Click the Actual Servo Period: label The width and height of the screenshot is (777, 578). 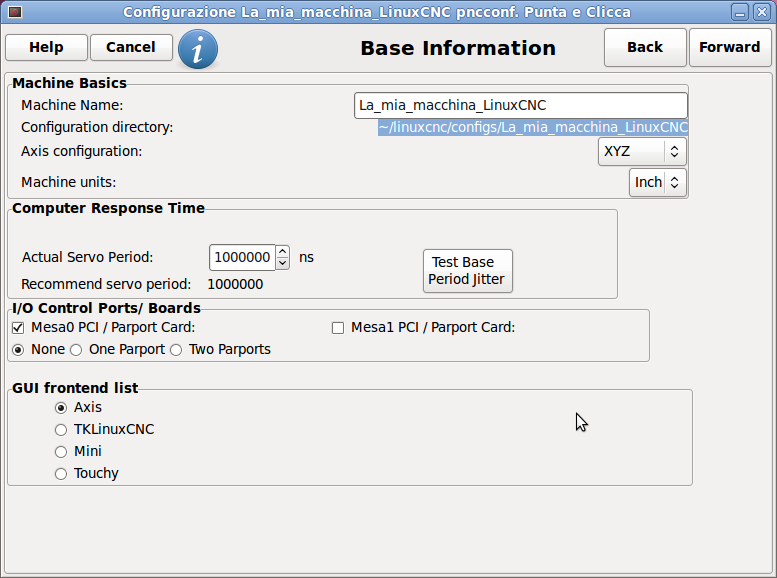(88, 257)
